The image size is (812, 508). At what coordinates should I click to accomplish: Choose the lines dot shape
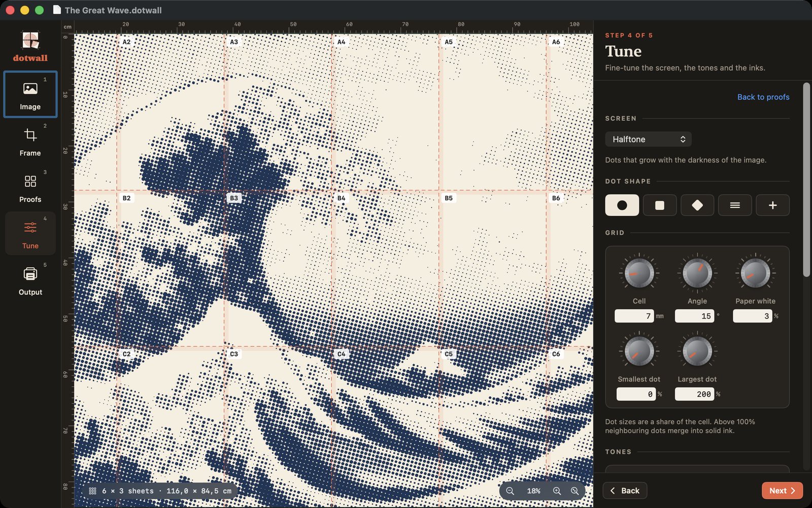coord(735,205)
